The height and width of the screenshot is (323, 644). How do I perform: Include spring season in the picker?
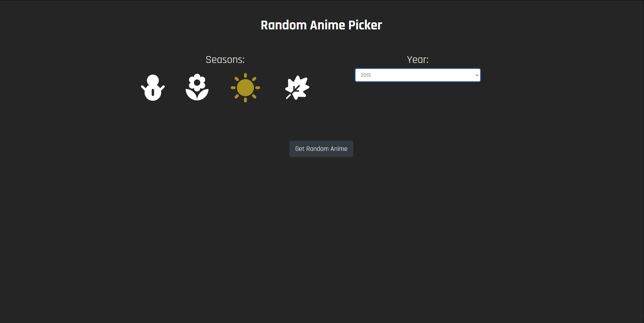tap(197, 87)
